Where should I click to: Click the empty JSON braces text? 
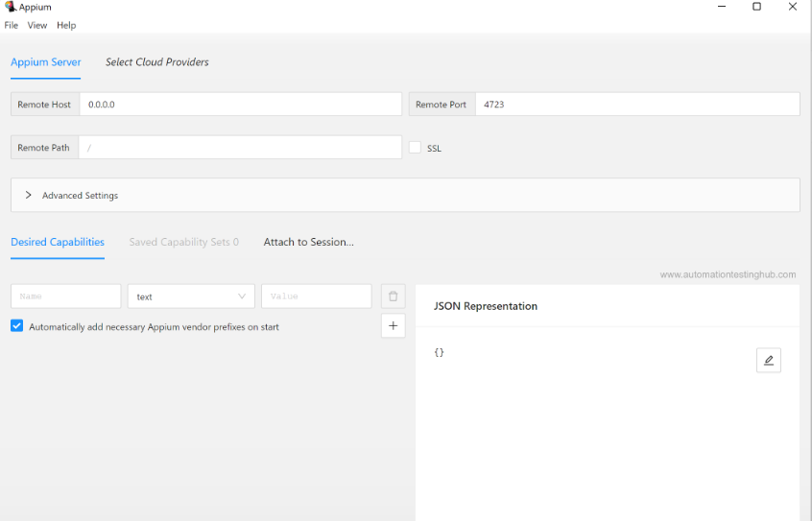pos(440,353)
